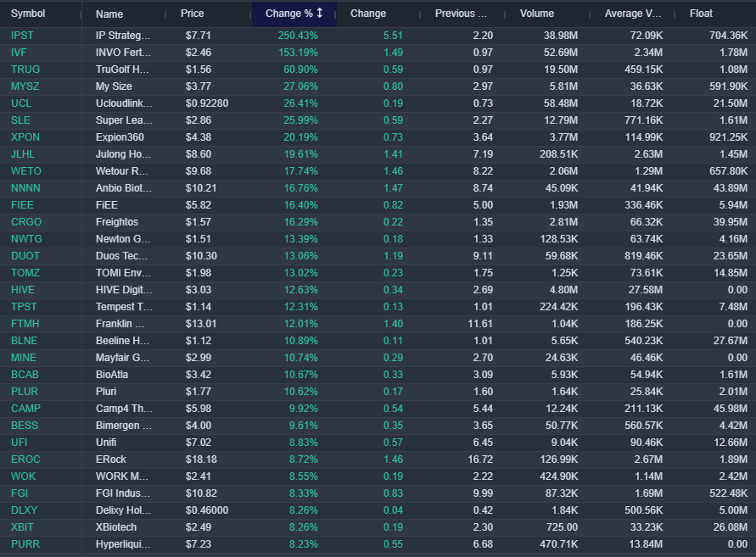Sort by the Volume column header
Screen dimensions: 756x557
click(536, 14)
